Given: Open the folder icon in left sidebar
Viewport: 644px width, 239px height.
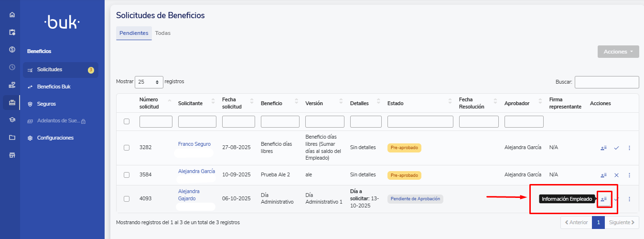Looking at the screenshot, I should 12,138.
